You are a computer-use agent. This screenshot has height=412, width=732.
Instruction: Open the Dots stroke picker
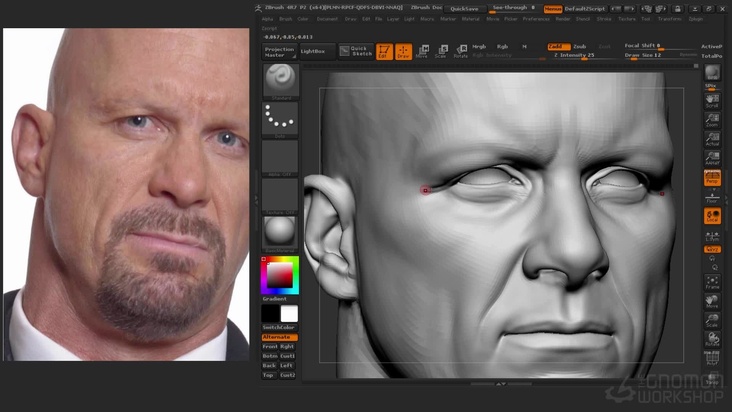coord(280,121)
